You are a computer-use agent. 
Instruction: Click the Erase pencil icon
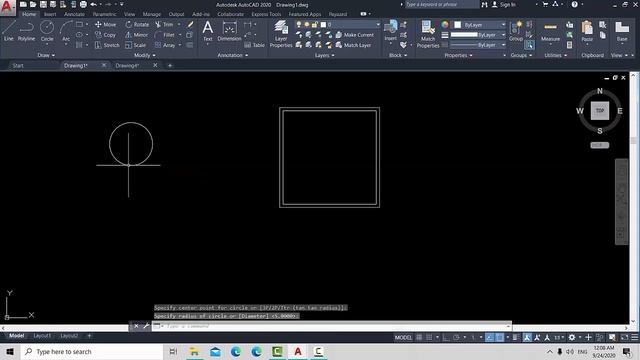click(x=190, y=24)
